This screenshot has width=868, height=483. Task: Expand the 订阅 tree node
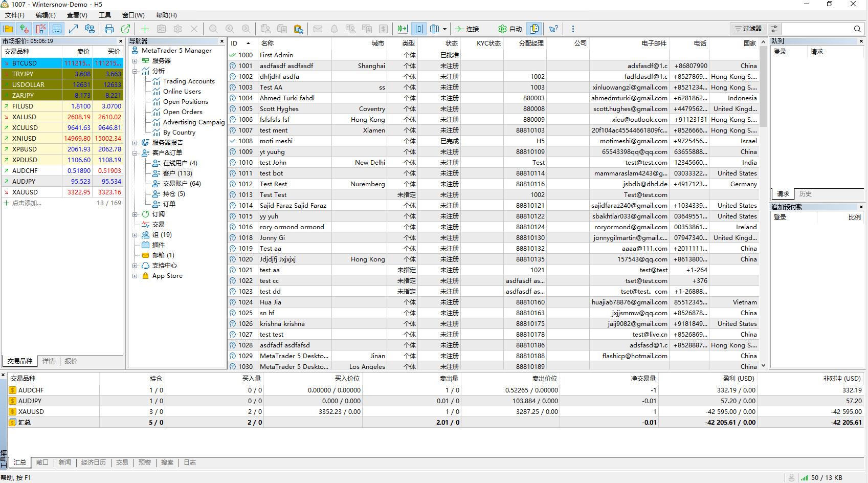click(135, 214)
